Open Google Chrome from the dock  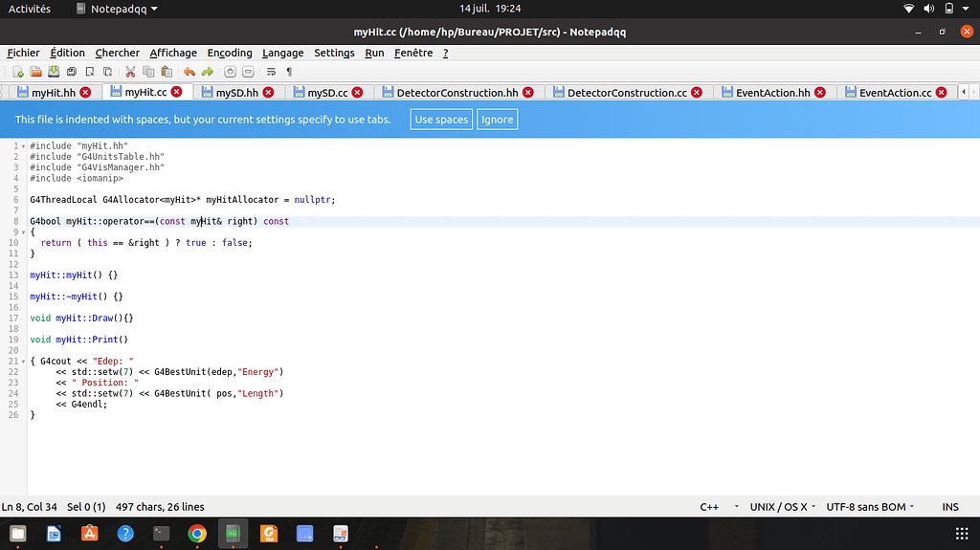pos(197,534)
